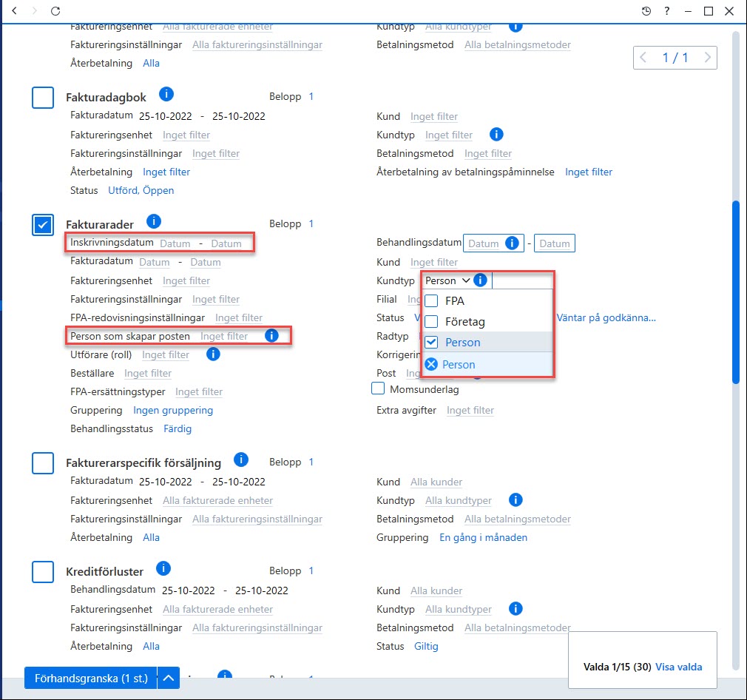Click Behandlingsdatum end Datum field
The width and height of the screenshot is (747, 700).
[x=555, y=243]
